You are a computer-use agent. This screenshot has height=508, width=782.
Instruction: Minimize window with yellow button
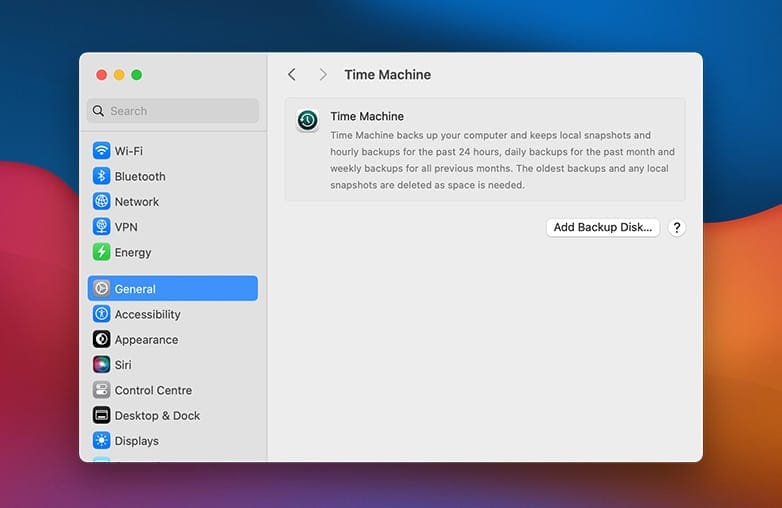(x=119, y=75)
